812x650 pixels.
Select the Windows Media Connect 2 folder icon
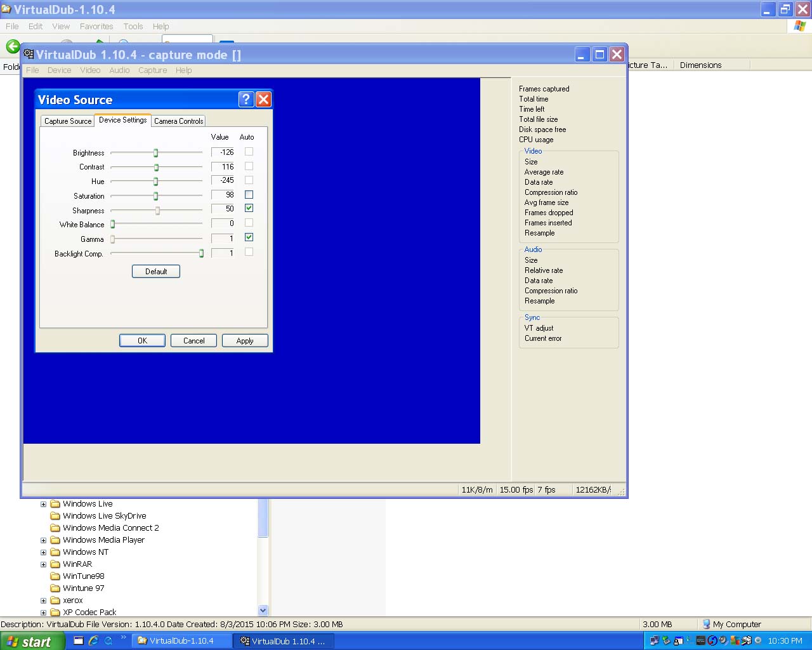[x=55, y=528]
